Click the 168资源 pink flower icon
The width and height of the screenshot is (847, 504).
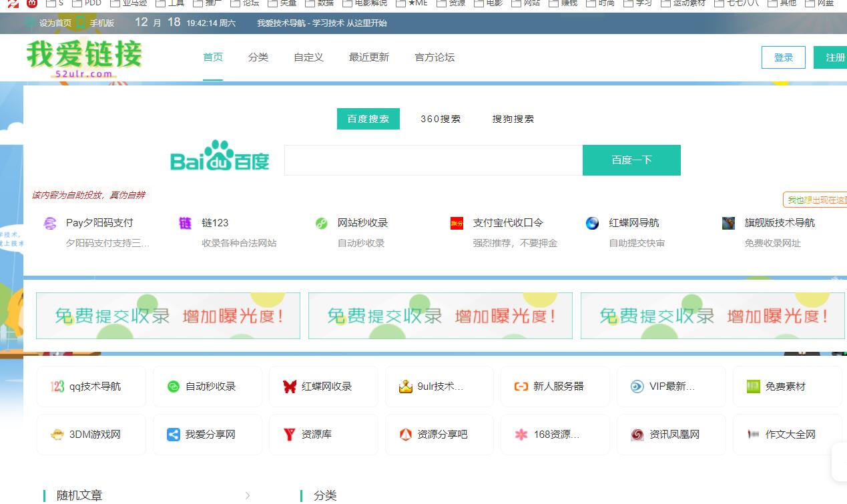tap(521, 435)
